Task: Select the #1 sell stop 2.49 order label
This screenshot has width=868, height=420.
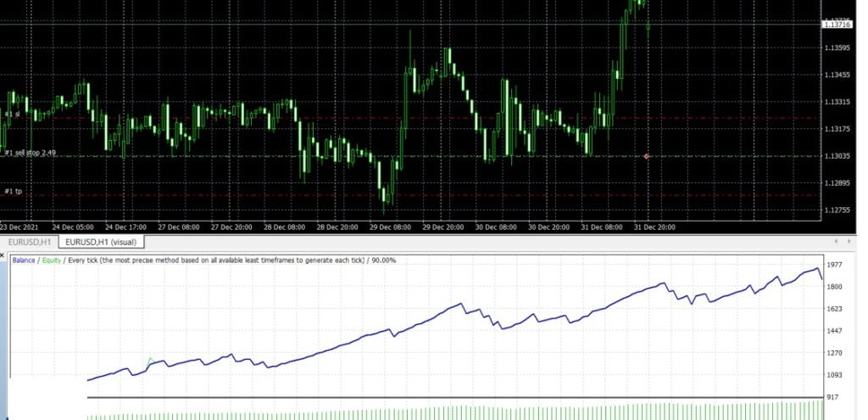Action: pyautogui.click(x=31, y=153)
